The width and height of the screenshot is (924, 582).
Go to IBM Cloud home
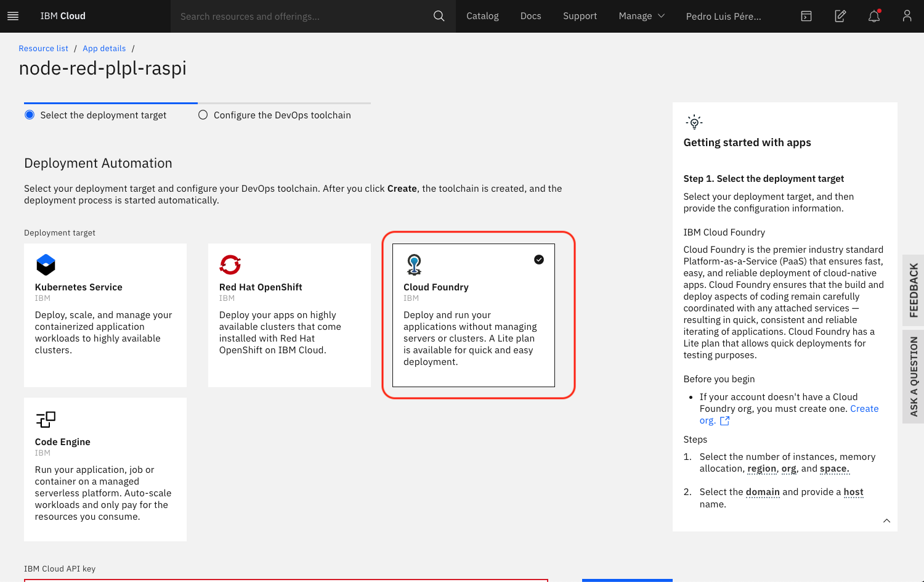pos(63,16)
